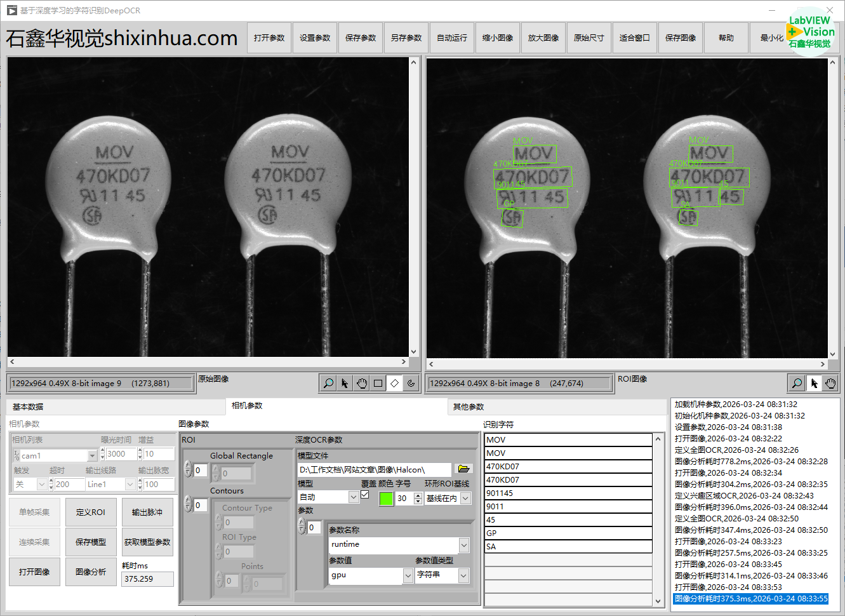Open the 环形ROI基线 dropdown

(x=465, y=499)
